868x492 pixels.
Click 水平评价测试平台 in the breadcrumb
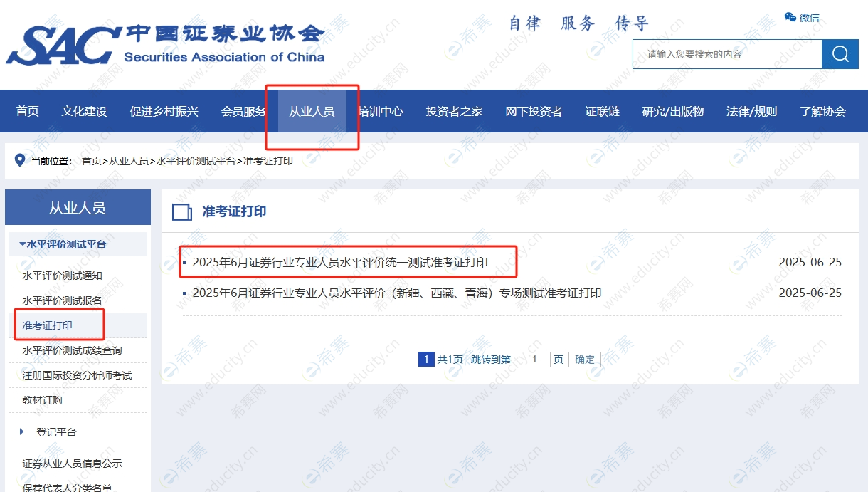(196, 161)
